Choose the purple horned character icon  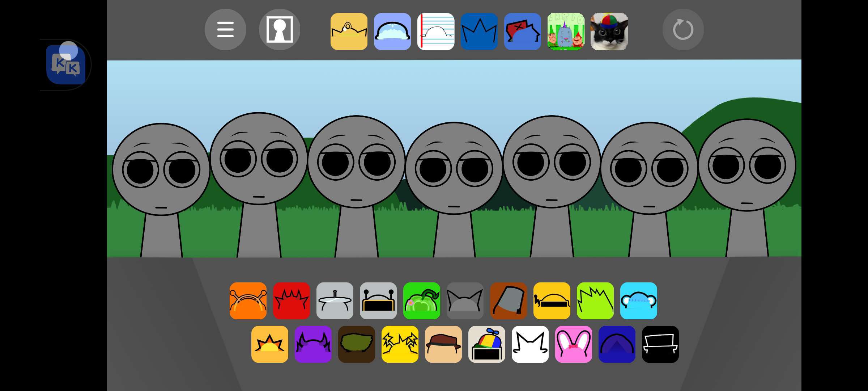click(x=313, y=344)
